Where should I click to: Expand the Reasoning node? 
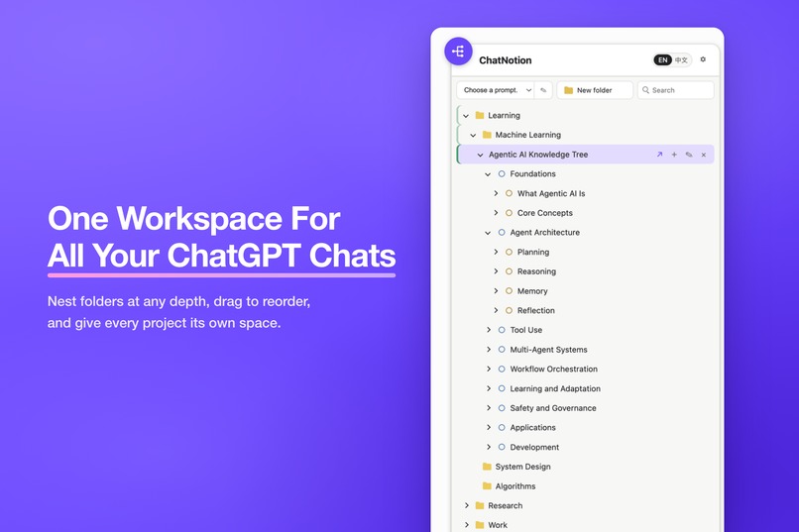496,271
